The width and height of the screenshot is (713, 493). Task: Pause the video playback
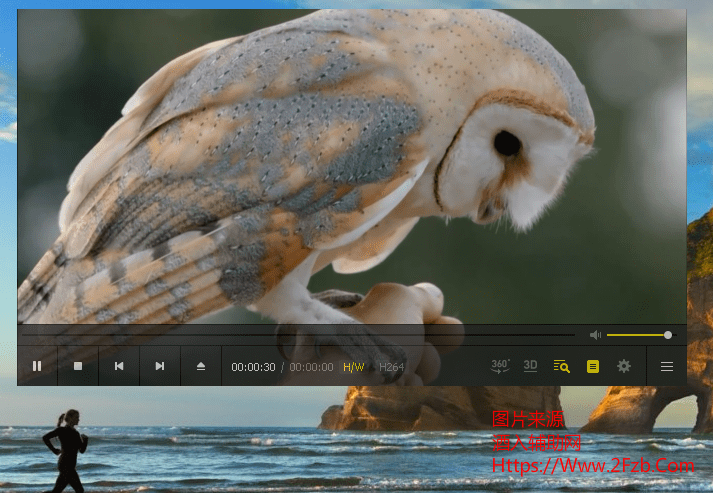[37, 367]
